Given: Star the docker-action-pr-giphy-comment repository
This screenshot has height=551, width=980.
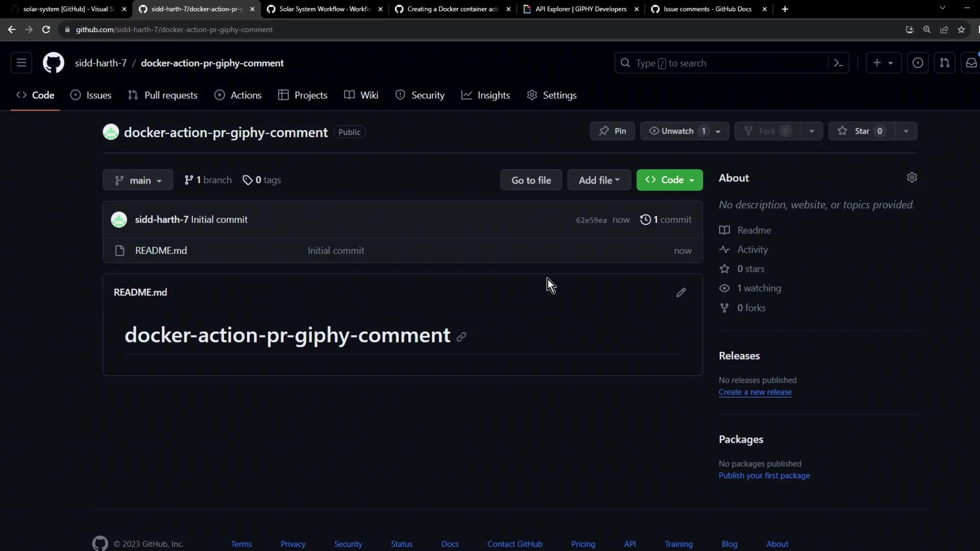Looking at the screenshot, I should pos(862,131).
